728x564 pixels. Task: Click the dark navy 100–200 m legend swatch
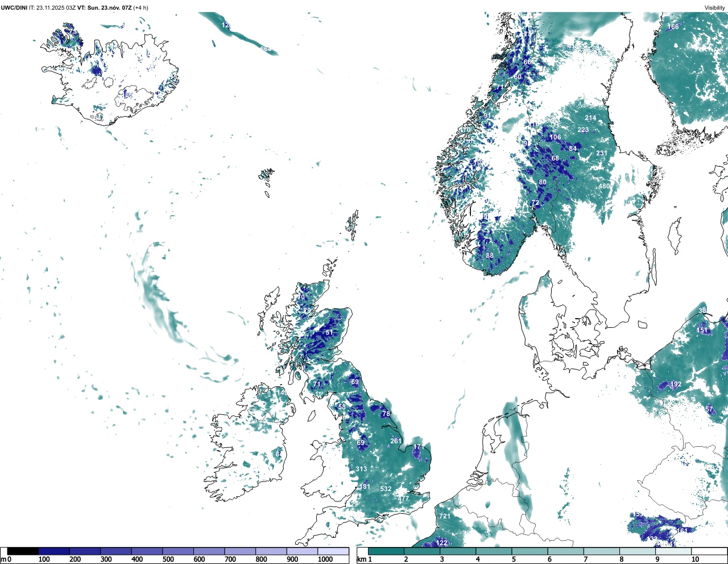point(54,551)
